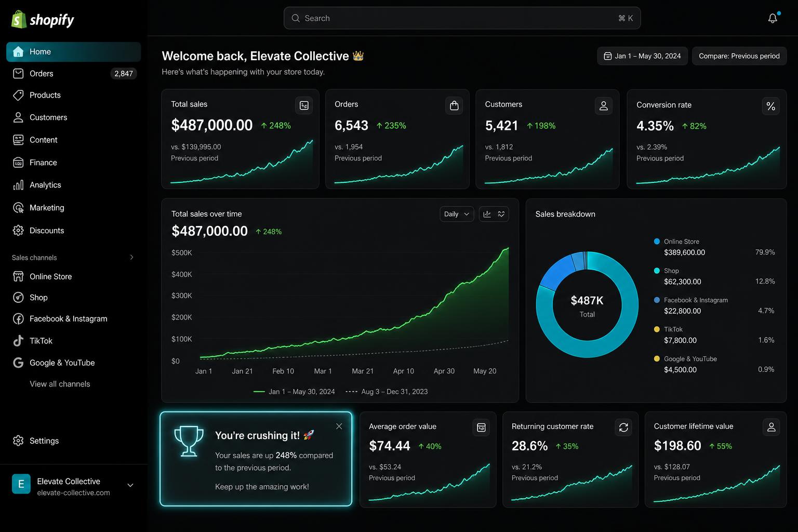
Task: Click the Marketing target icon
Action: tap(18, 208)
